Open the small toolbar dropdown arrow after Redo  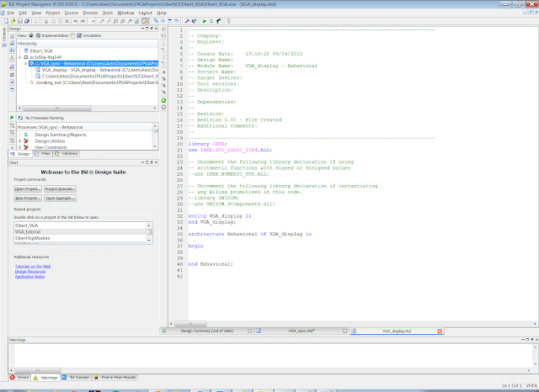click(93, 21)
